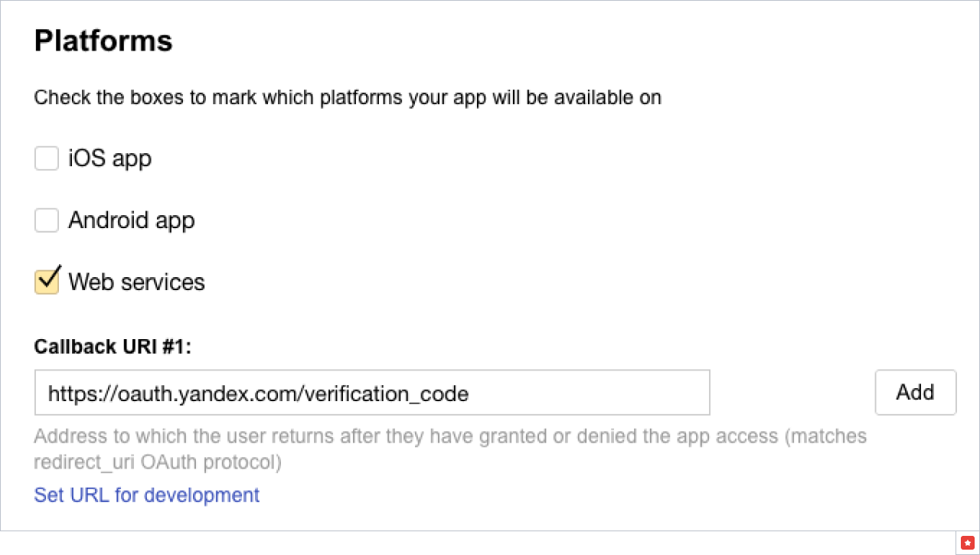Click the "redirect_uri OAuth protocol)" hint line
980x555 pixels.
[158, 462]
